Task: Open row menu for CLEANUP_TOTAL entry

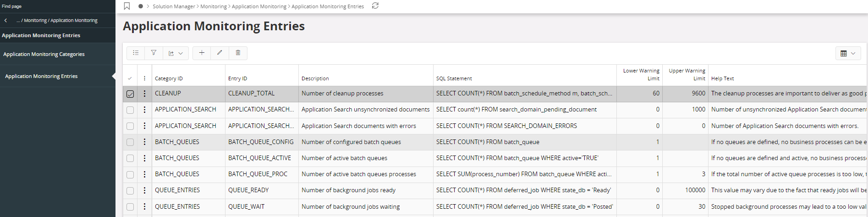Action: (x=144, y=94)
